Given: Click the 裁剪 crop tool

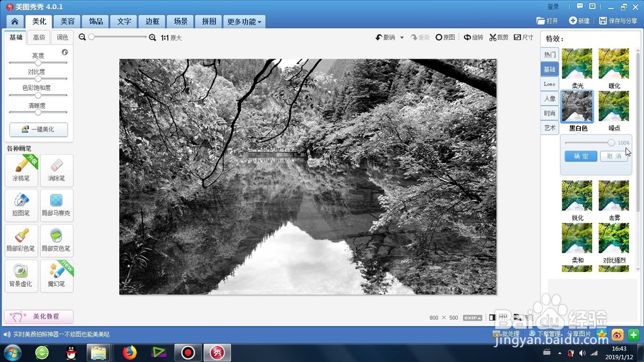Looking at the screenshot, I should (498, 37).
